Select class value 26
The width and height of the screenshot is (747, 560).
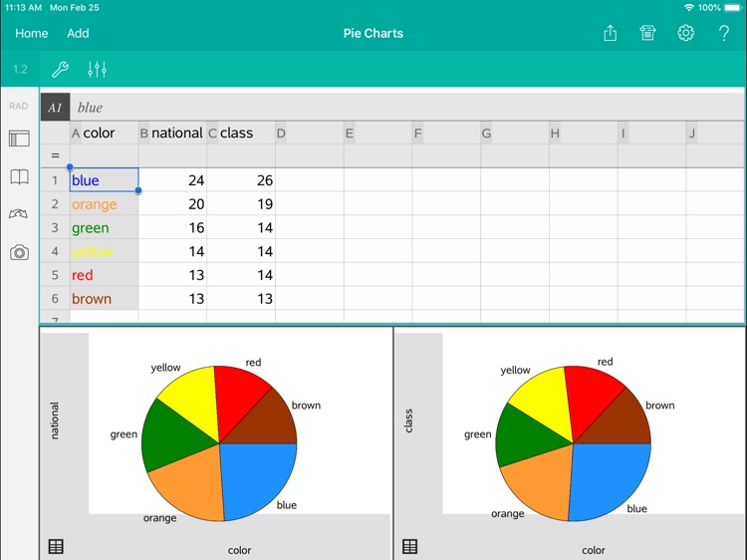pos(241,179)
